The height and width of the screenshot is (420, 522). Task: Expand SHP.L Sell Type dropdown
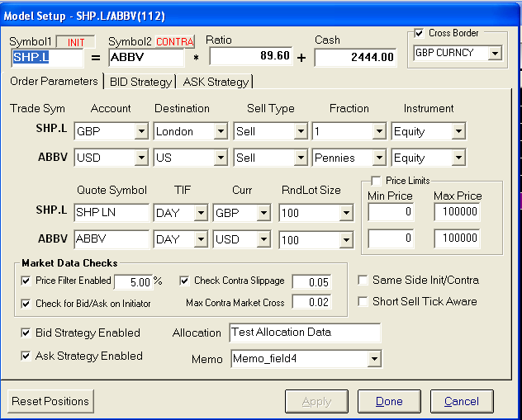coord(301,131)
